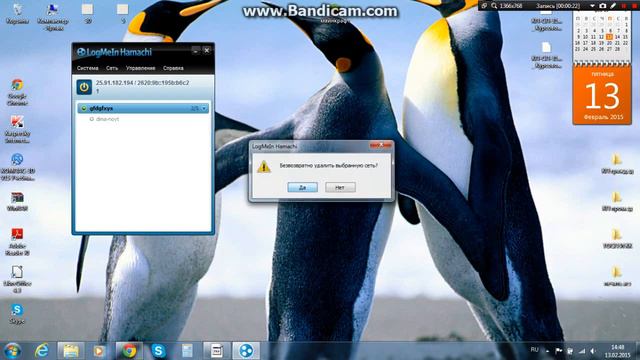The width and height of the screenshot is (640, 360).
Task: Open the Система menu in Hamachi
Action: [x=88, y=68]
